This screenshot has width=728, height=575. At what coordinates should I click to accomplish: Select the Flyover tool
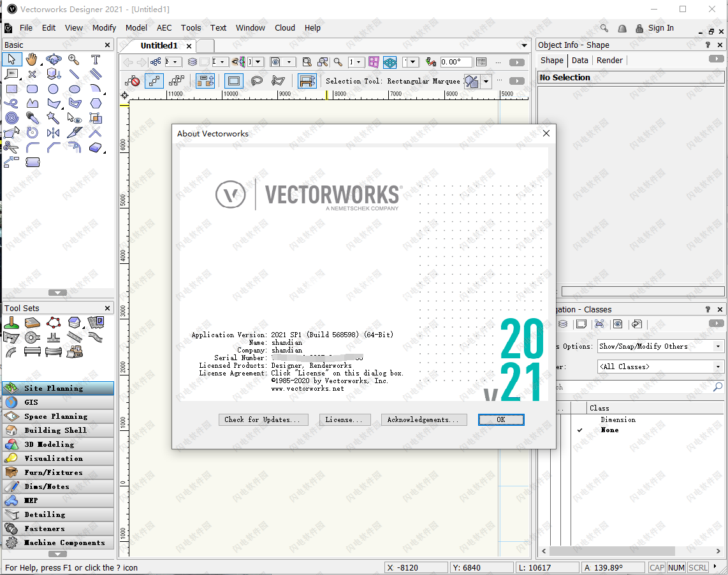tap(54, 59)
